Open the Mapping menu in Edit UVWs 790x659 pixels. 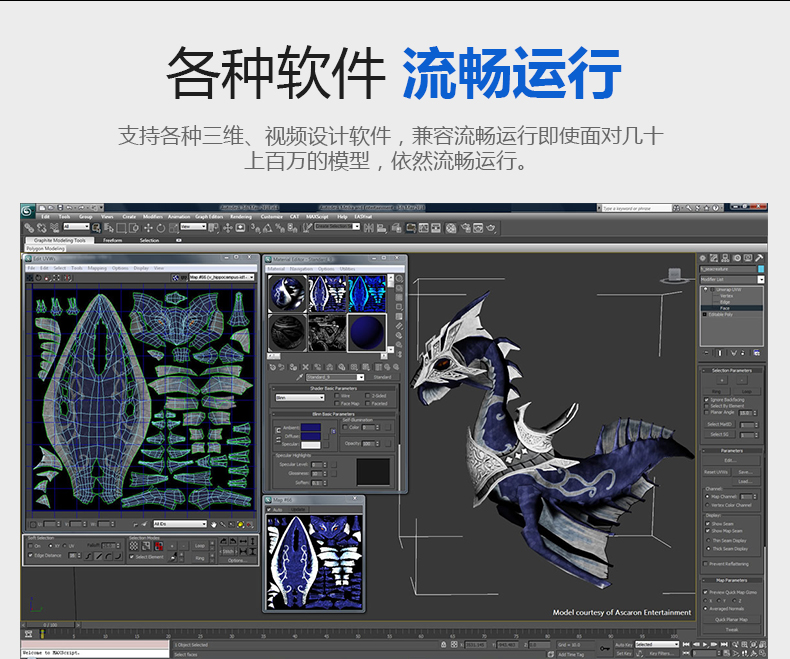tap(97, 268)
